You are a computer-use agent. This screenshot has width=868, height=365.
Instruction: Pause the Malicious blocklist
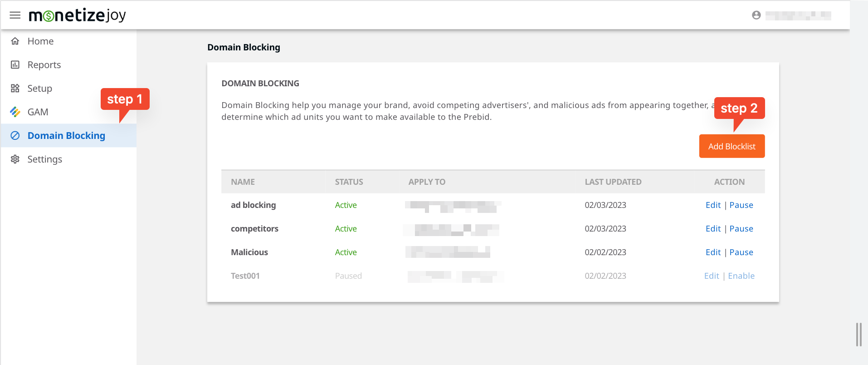(741, 252)
